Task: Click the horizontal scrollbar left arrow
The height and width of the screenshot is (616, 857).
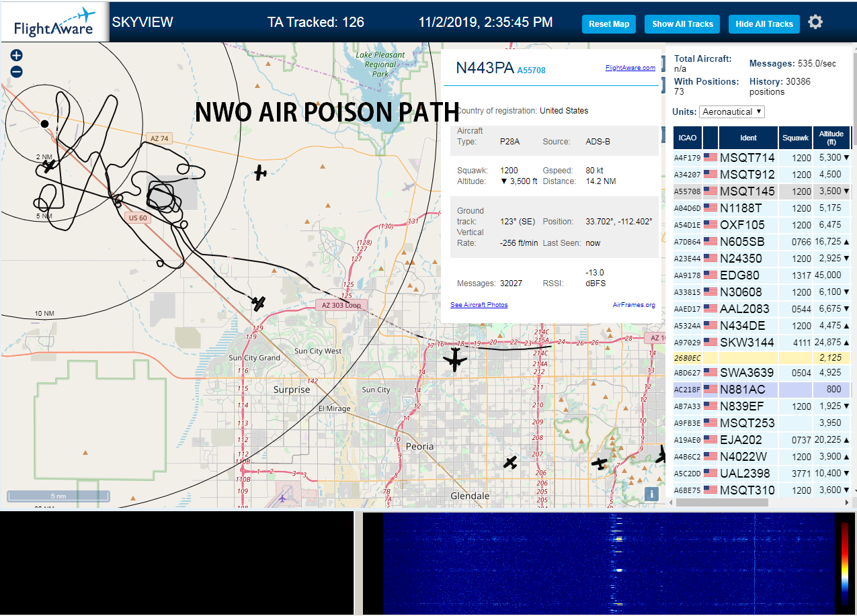Action: (669, 502)
